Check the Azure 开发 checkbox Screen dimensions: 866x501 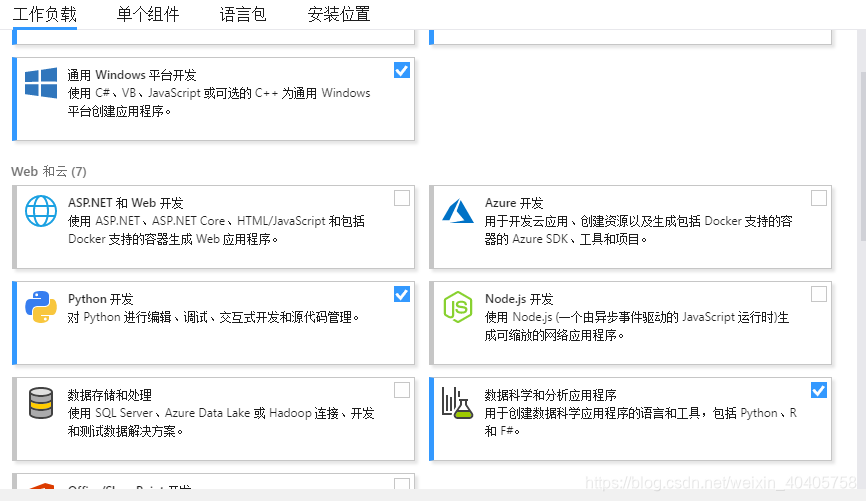tap(819, 198)
